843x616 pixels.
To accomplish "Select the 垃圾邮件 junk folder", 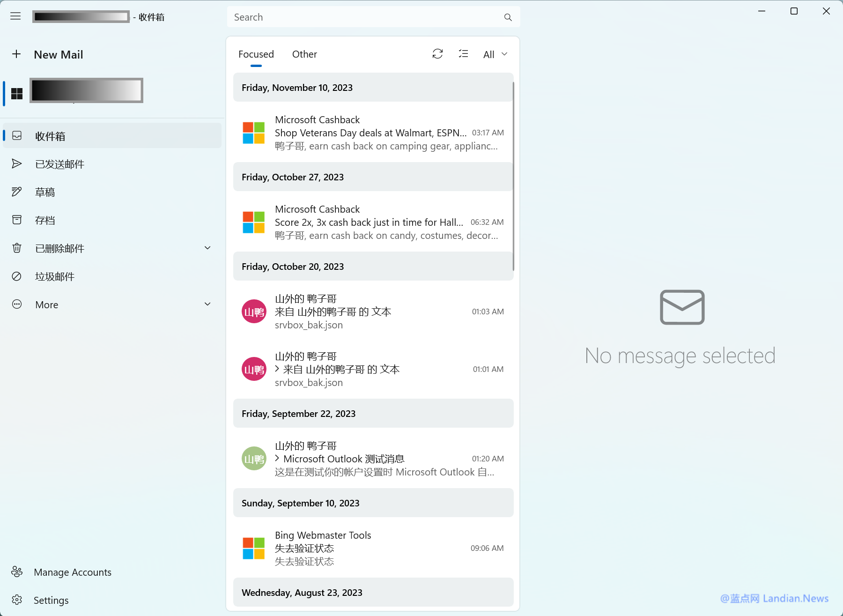I will coord(55,276).
